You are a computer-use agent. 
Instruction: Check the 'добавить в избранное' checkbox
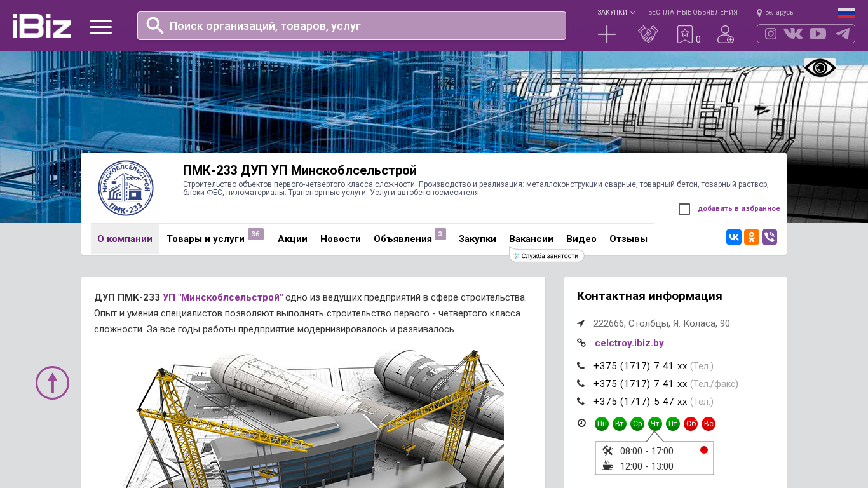[684, 209]
